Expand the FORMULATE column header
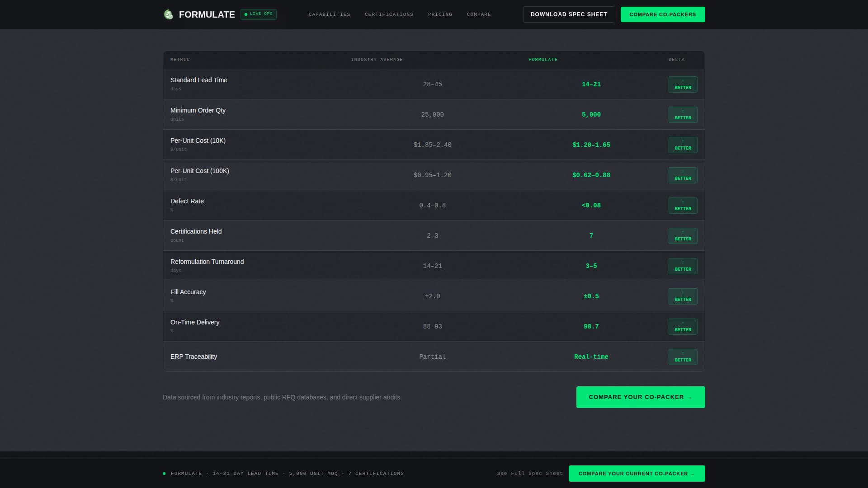The image size is (868, 488). (x=543, y=59)
